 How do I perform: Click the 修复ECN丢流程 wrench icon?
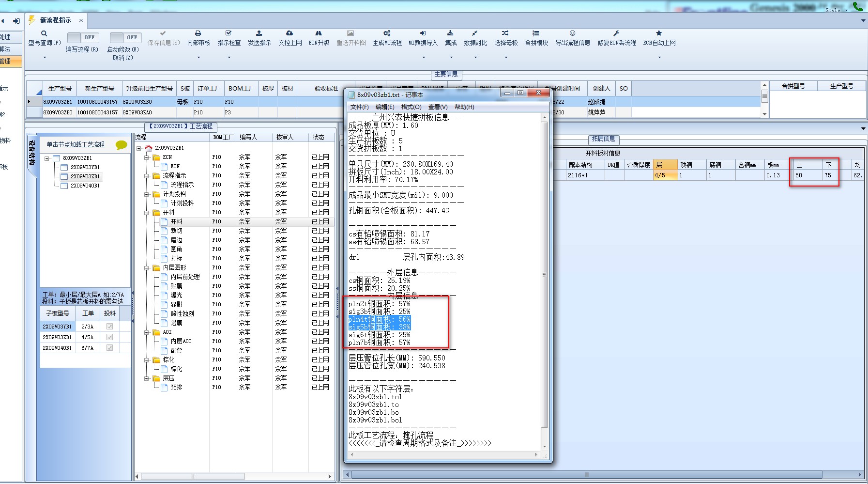(616, 33)
